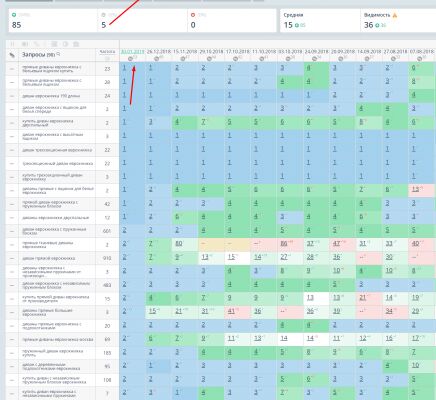Image resolution: width=436 pixels, height=400 pixels.
Task: Select the 15.11.2018 date column header
Action: coord(185,52)
